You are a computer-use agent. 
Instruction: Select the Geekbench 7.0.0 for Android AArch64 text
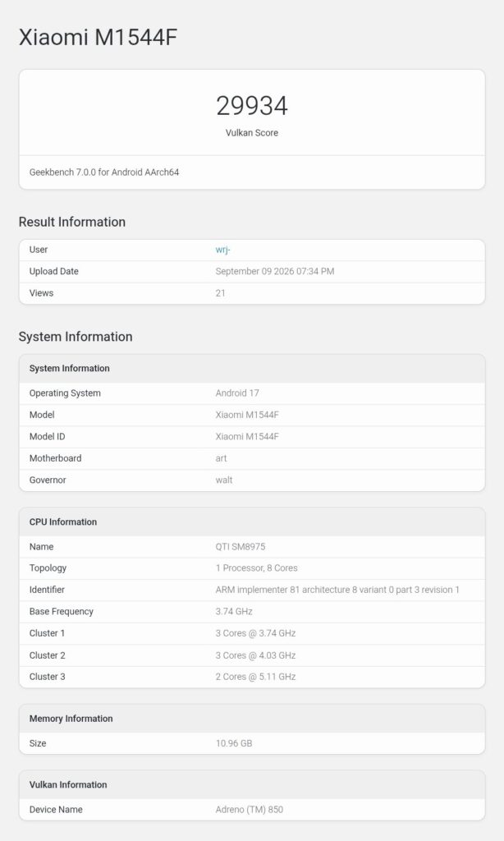tap(104, 172)
